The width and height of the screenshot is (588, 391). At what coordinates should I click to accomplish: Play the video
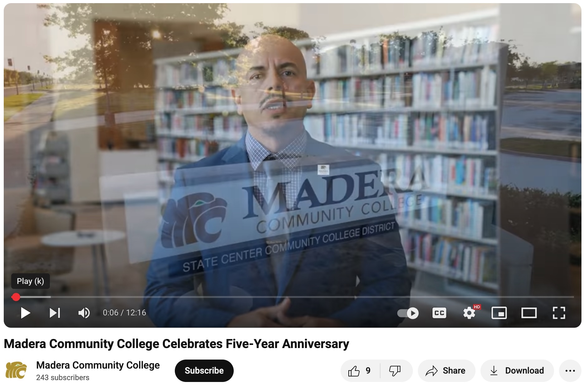coord(25,313)
